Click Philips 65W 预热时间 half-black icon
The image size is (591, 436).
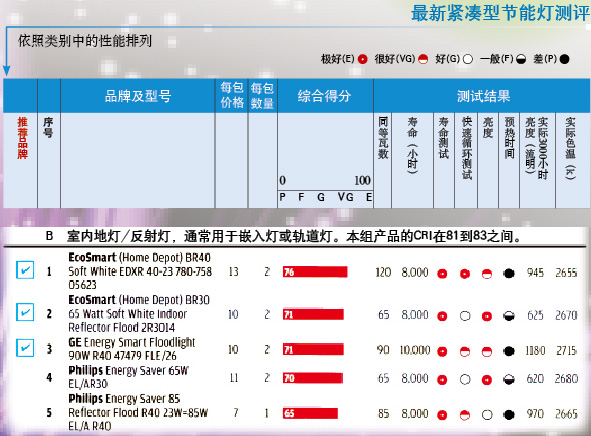click(x=509, y=379)
